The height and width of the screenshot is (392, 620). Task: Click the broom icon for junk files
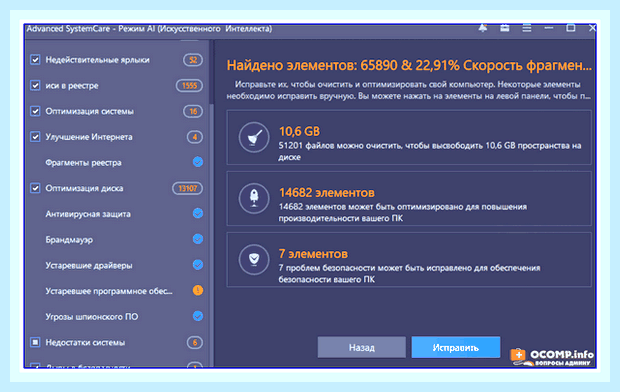pos(254,137)
